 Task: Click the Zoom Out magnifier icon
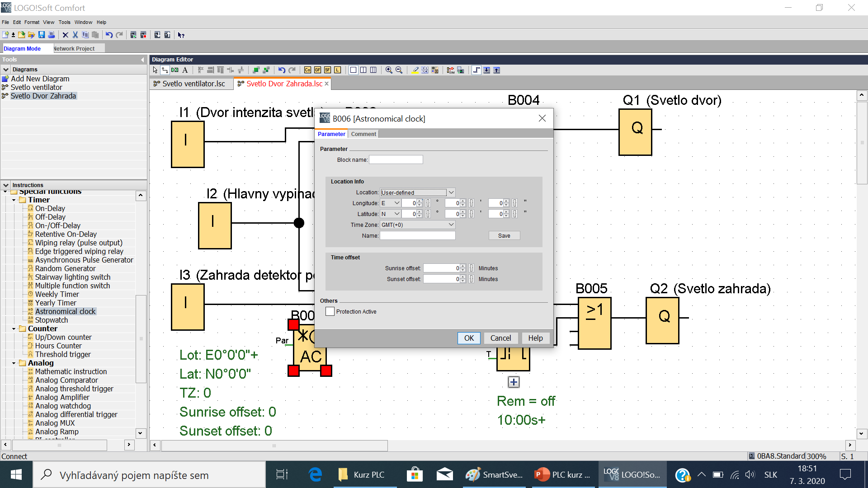399,70
